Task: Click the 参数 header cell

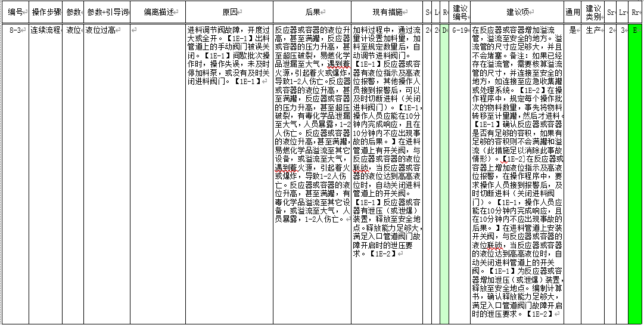Action: tap(73, 13)
